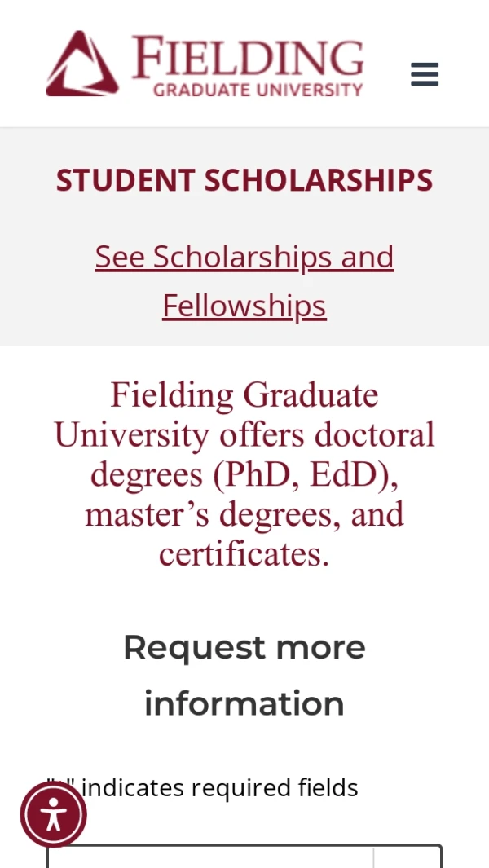Open the hamburger navigation menu

(x=425, y=74)
